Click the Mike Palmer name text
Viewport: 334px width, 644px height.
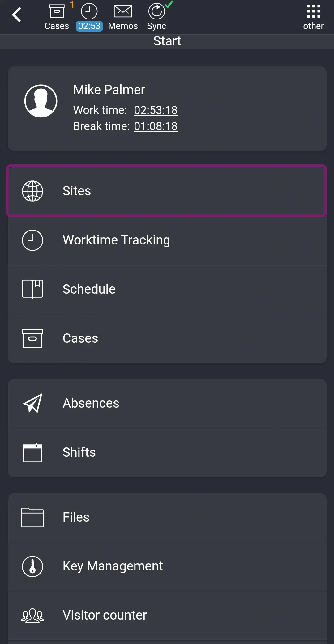(109, 90)
